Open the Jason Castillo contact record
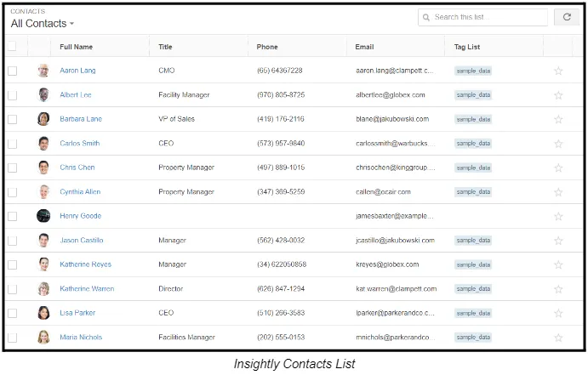This screenshot has width=588, height=375. [82, 240]
